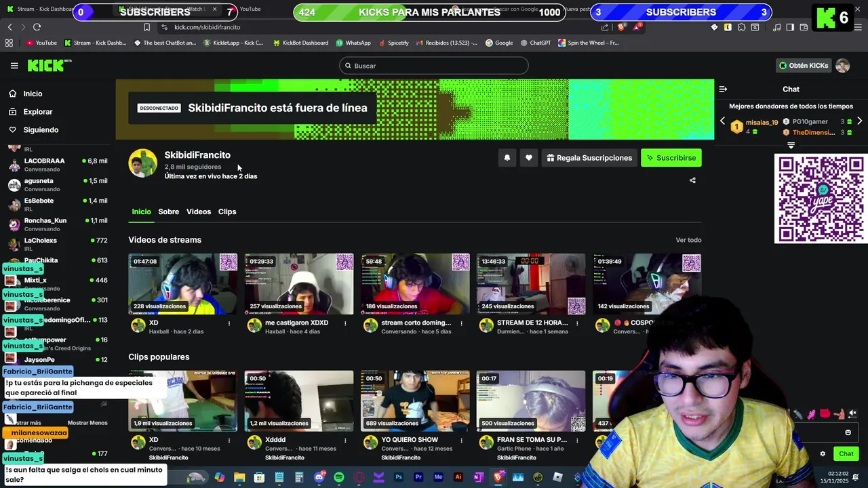Open Illustrator from the taskbar
Viewport: 868px width, 488px height.
point(458,477)
